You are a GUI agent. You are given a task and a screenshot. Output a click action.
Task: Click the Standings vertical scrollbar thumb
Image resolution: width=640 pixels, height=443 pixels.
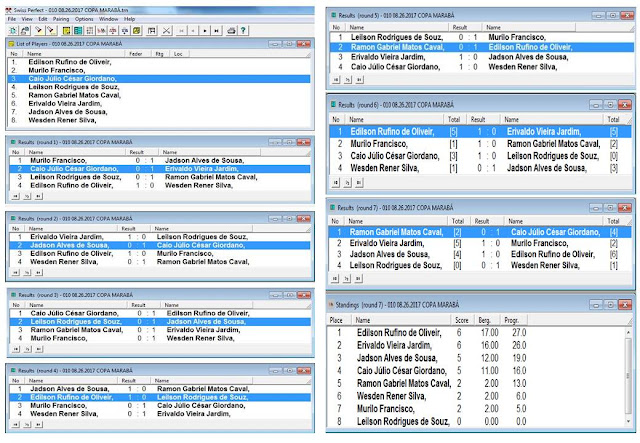628,375
